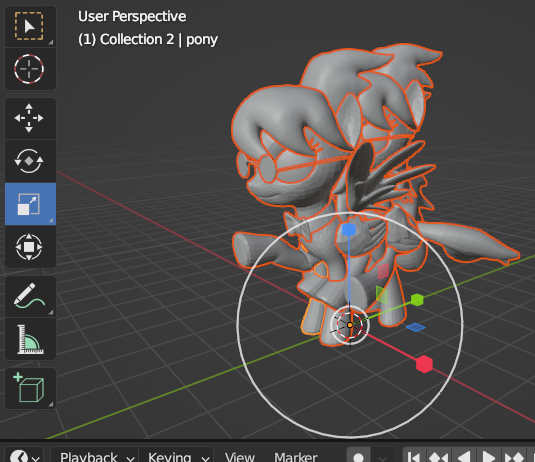This screenshot has height=462, width=535.
Task: Click the blue Z-axis scale handle
Action: point(349,230)
